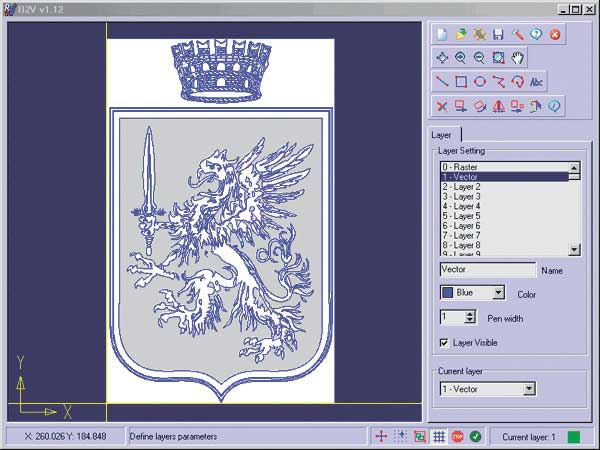Click the Save floppy disk icon
Viewport: 600px width, 450px height.
click(x=498, y=34)
